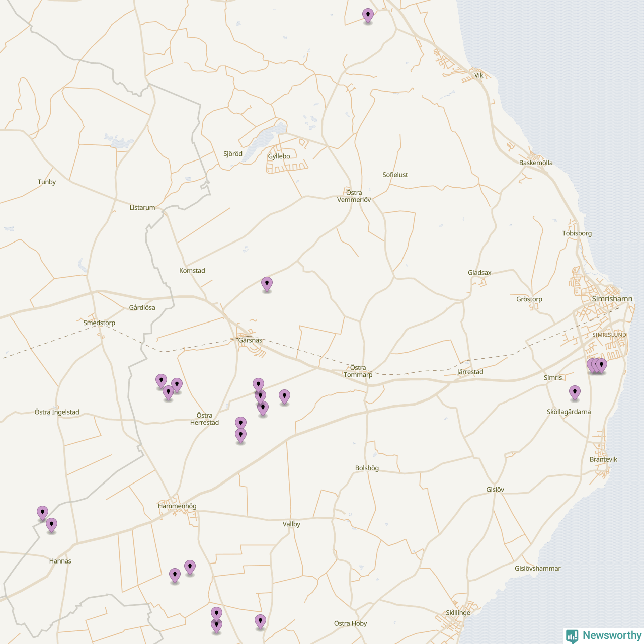Click left marker of pair south of Hammenhög

[175, 575]
